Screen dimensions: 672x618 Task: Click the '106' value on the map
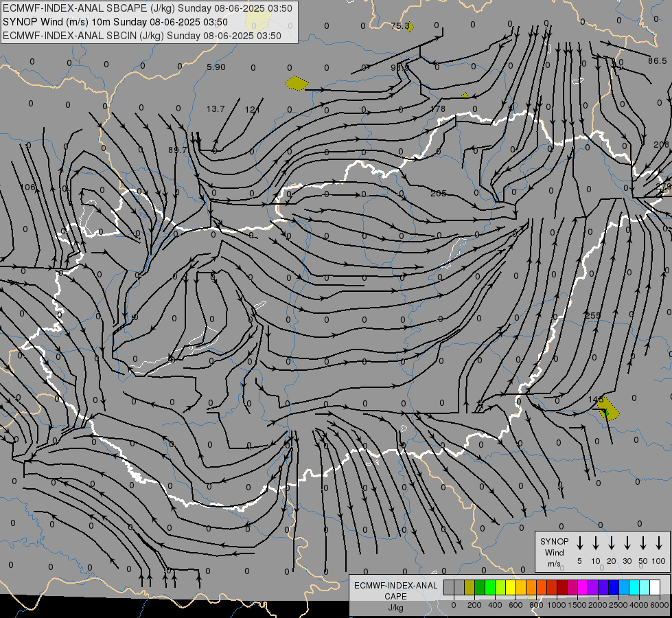28,187
